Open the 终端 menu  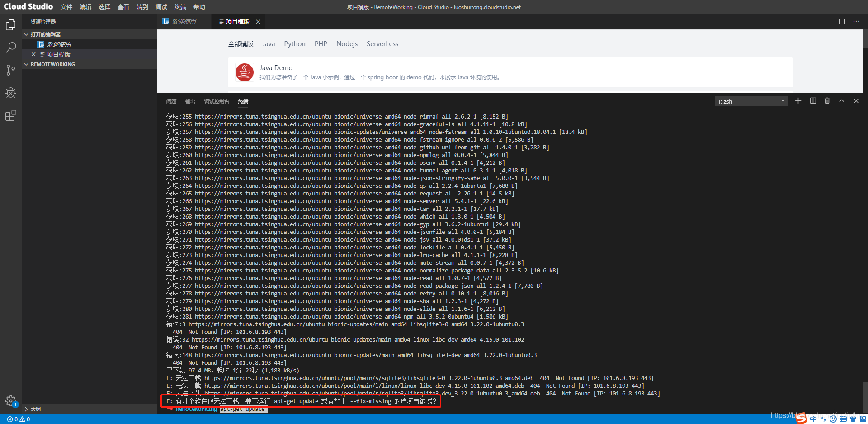click(180, 7)
